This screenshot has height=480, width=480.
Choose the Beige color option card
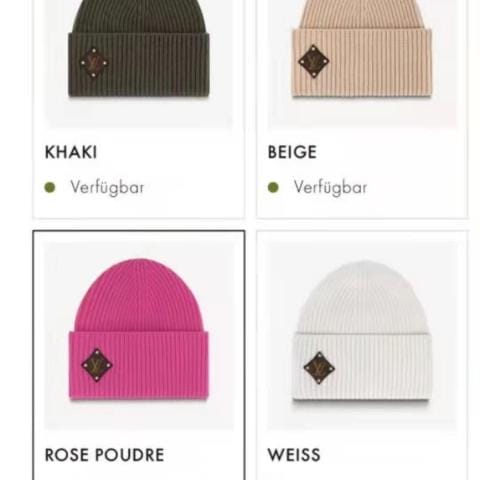click(x=362, y=109)
